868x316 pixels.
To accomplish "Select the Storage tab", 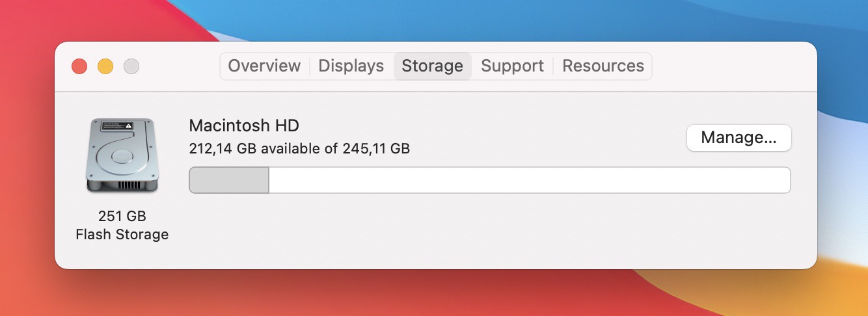I will tap(433, 66).
